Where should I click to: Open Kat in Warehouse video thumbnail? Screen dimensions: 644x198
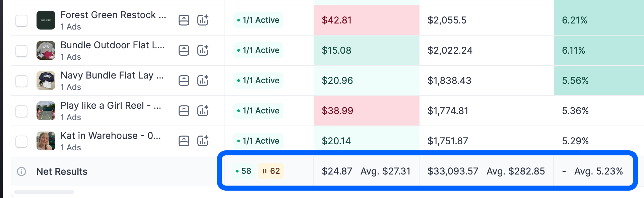coord(46,141)
